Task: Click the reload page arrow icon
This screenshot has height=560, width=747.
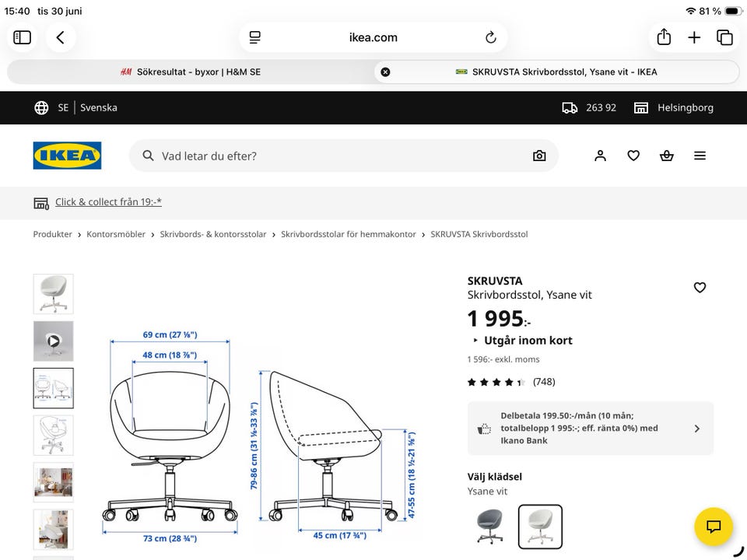Action: click(491, 37)
